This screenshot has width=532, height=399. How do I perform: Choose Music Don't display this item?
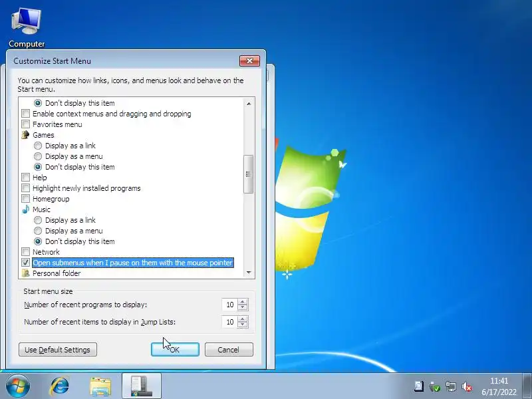38,241
